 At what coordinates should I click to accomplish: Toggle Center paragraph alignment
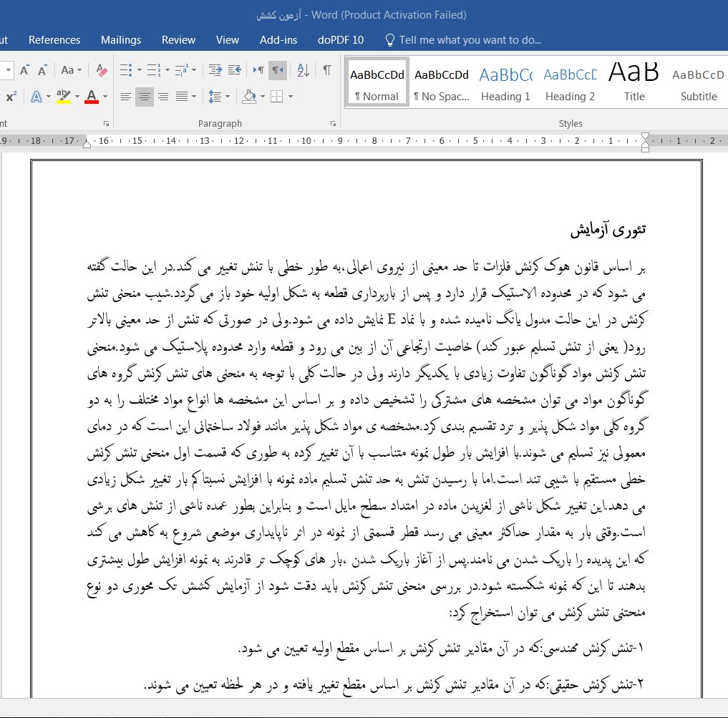(145, 97)
